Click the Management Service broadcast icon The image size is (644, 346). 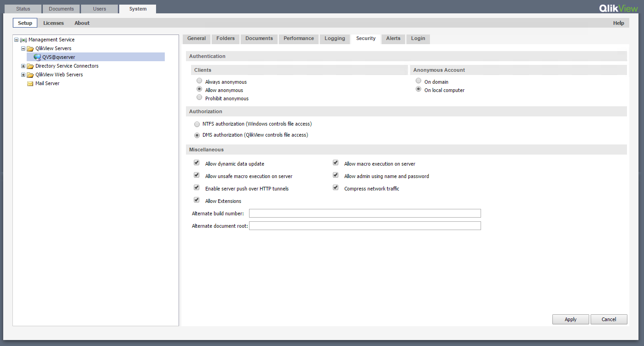(23, 40)
